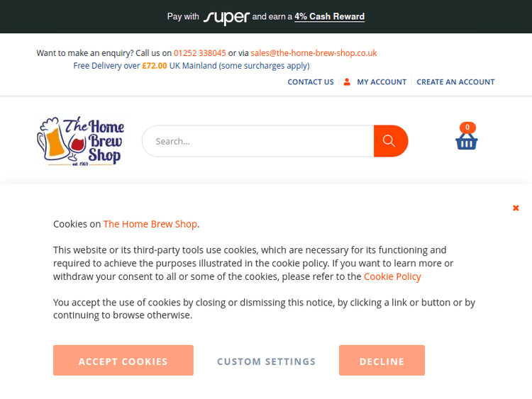
Task: Open Custom Settings for cookies
Action: pos(266,361)
